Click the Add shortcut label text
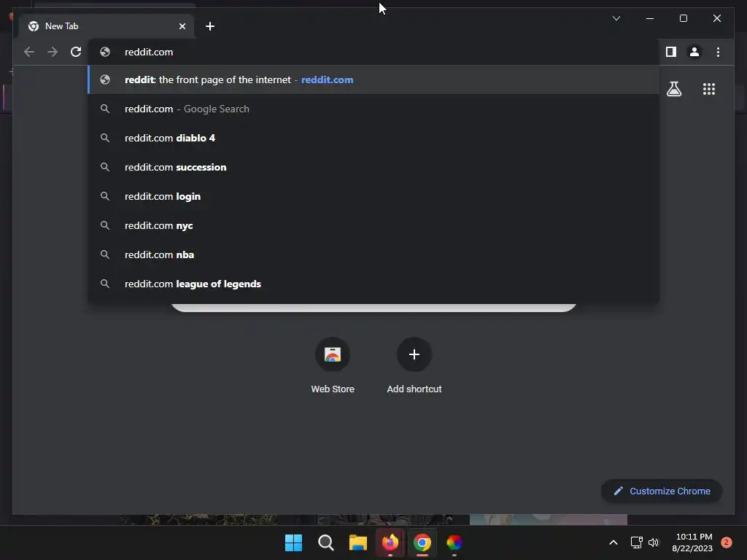 [x=414, y=389]
